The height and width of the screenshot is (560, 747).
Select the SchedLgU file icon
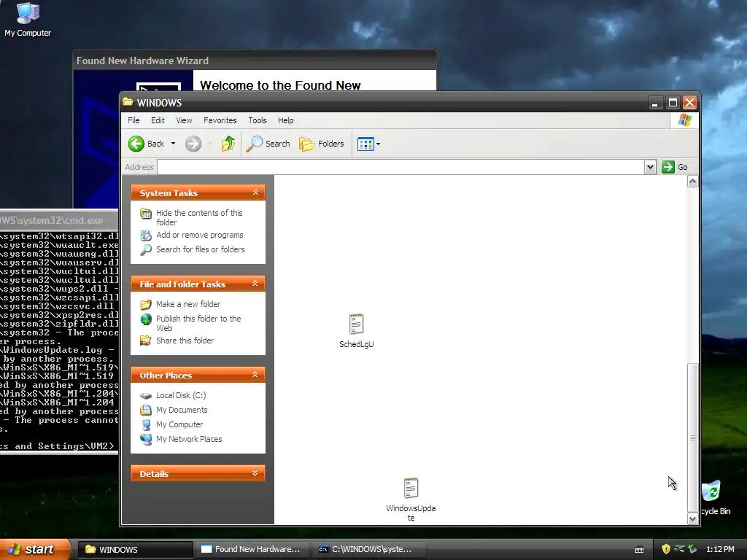pyautogui.click(x=356, y=324)
